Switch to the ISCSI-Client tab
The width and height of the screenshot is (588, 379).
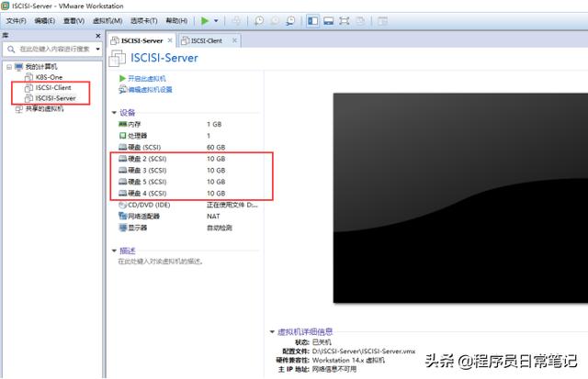coord(206,40)
